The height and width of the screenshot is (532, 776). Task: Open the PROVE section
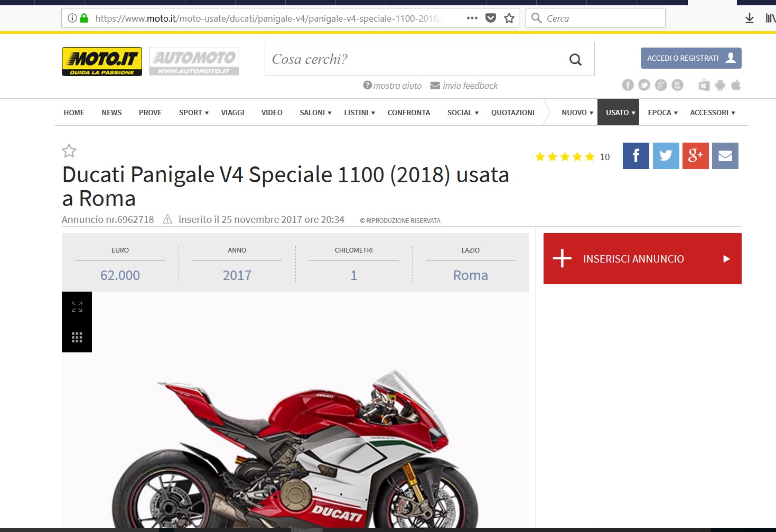[x=150, y=113]
